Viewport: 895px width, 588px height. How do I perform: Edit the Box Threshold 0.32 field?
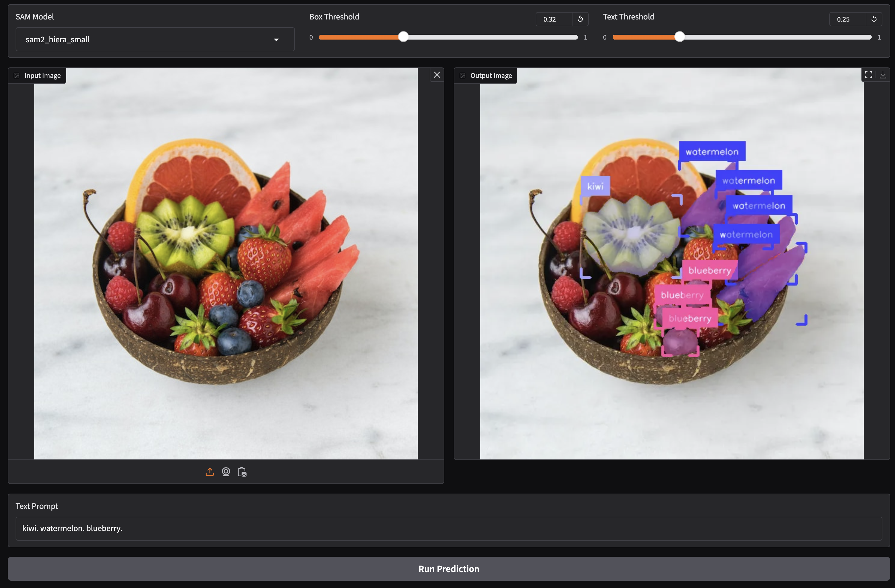(554, 19)
